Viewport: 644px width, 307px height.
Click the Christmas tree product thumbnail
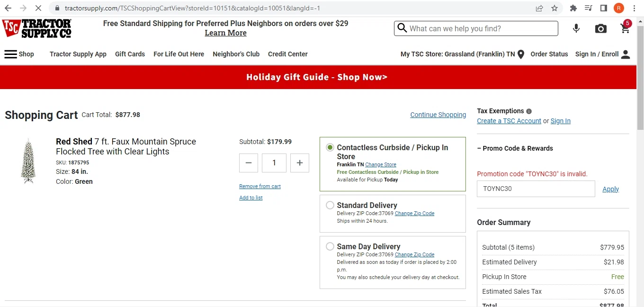pyautogui.click(x=28, y=161)
